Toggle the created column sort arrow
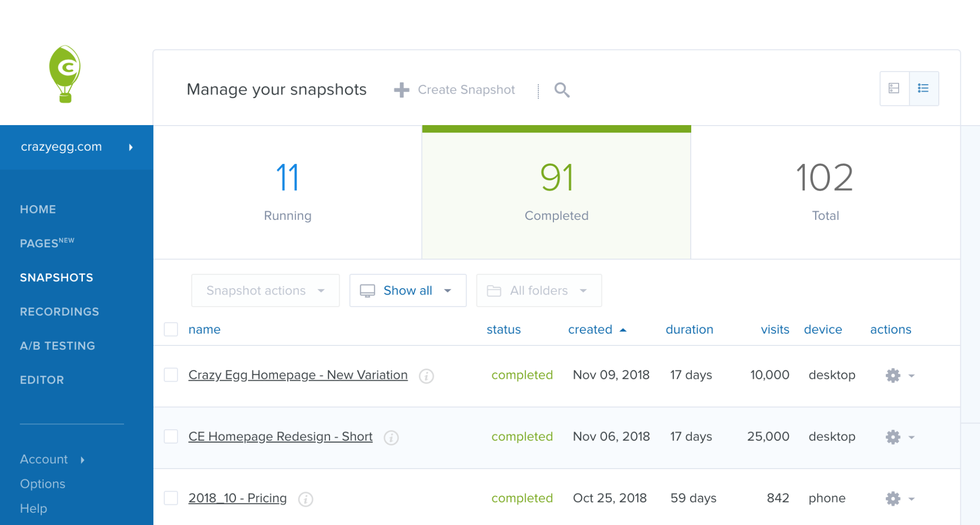 click(x=623, y=330)
